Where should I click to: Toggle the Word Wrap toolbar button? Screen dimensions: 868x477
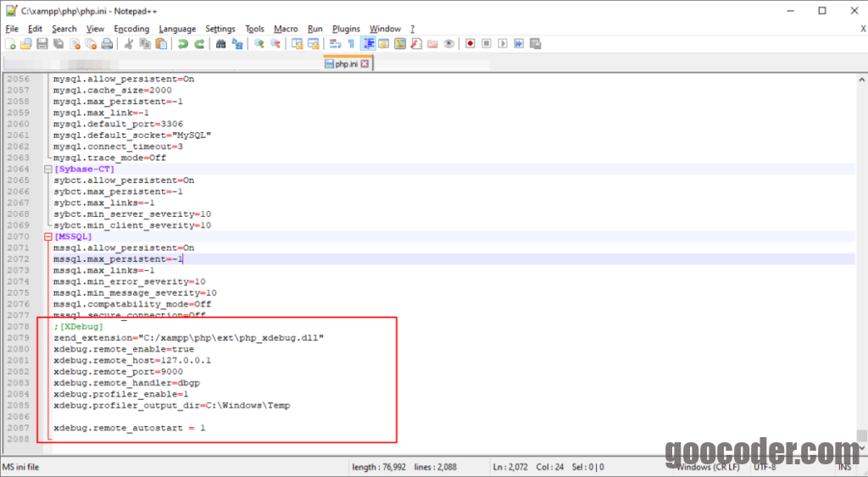coord(335,43)
